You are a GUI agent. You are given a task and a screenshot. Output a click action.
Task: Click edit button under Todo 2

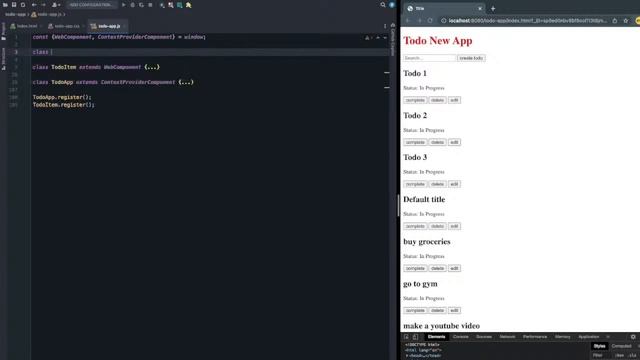coord(454,142)
